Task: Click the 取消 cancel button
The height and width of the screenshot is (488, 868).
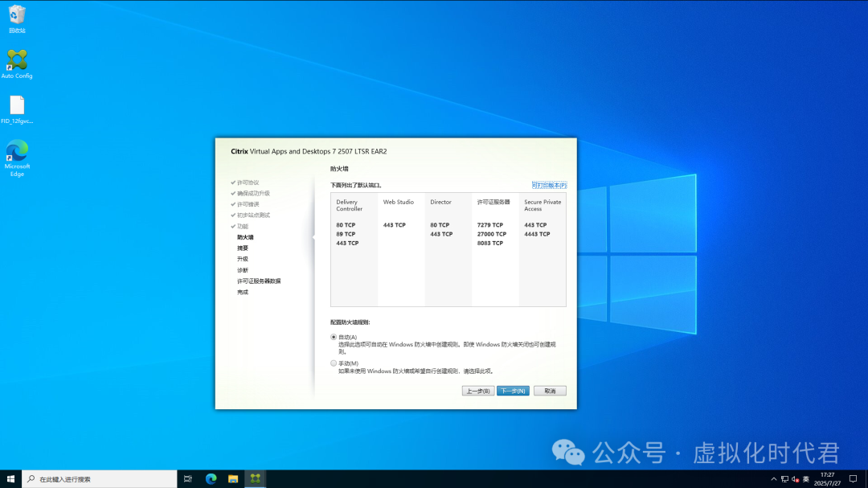Action: point(550,391)
